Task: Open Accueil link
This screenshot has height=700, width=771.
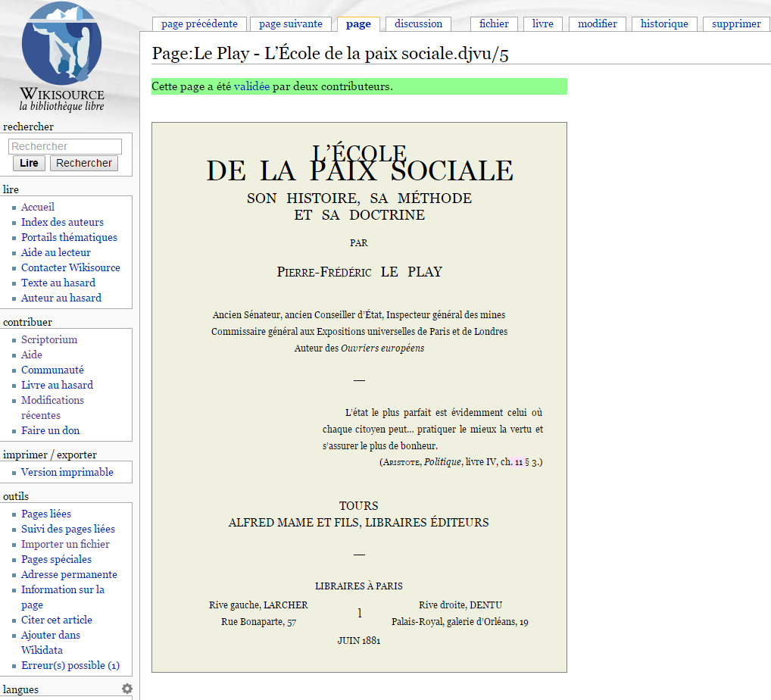Action: 38,207
